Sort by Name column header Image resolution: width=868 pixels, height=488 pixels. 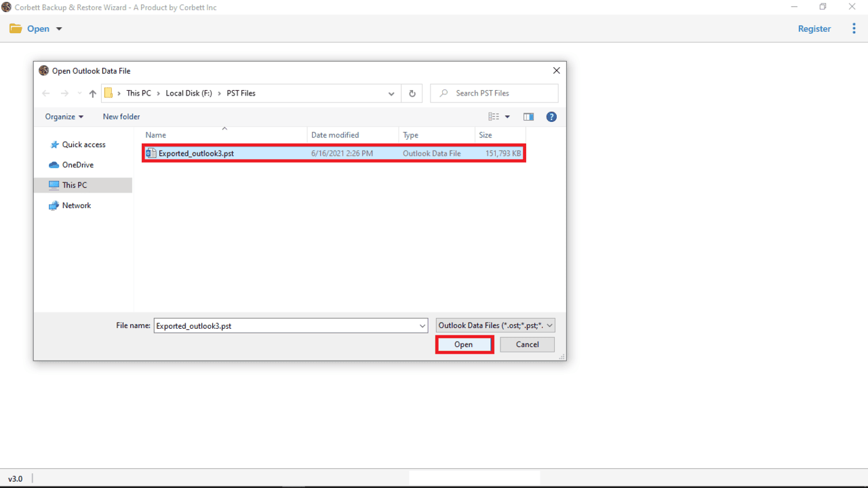pos(224,135)
